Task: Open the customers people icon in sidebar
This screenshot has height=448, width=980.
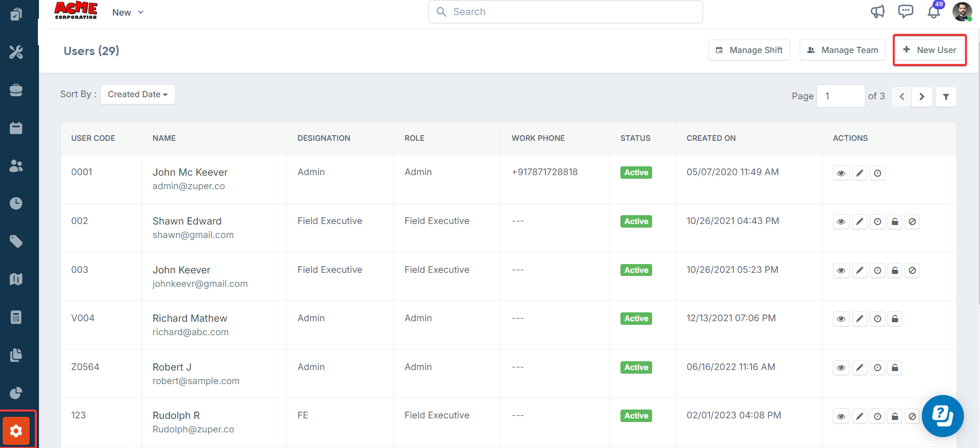Action: (16, 166)
